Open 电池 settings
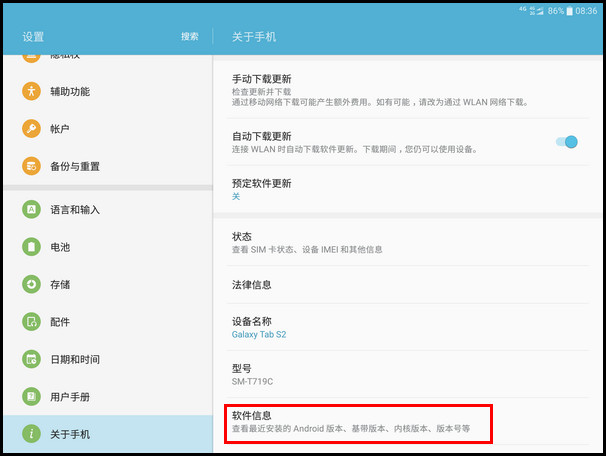This screenshot has height=456, width=606. [108, 247]
